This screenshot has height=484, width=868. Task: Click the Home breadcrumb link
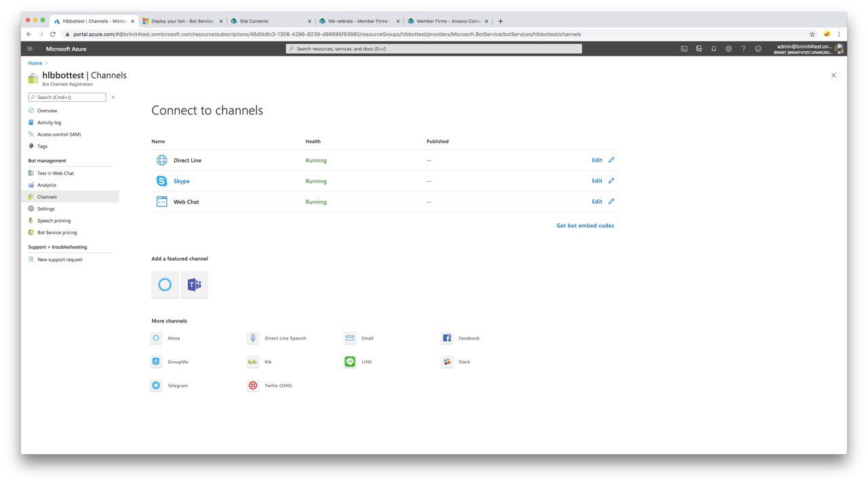pyautogui.click(x=35, y=63)
